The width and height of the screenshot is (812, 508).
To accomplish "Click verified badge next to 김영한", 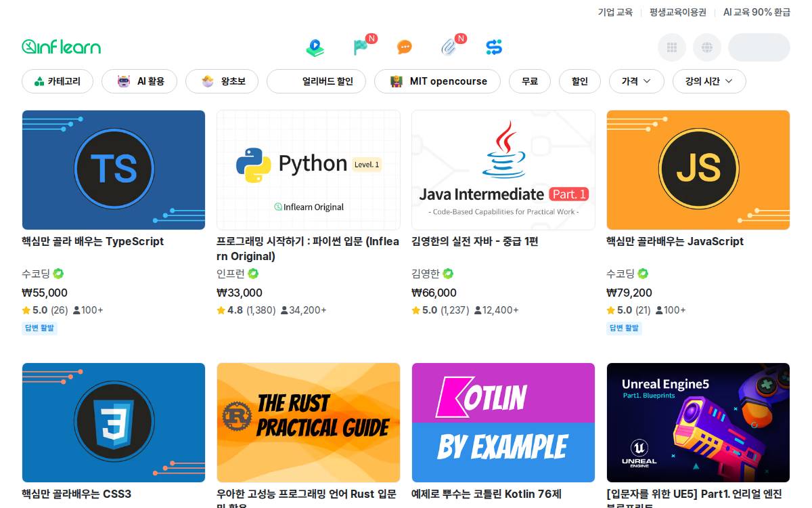I will click(x=448, y=274).
